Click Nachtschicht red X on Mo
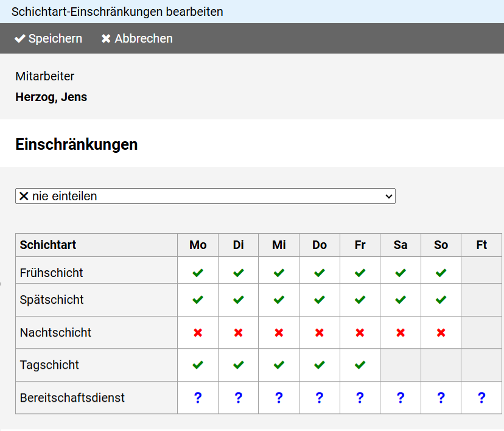Image resolution: width=504 pixels, height=431 pixels. 198,332
